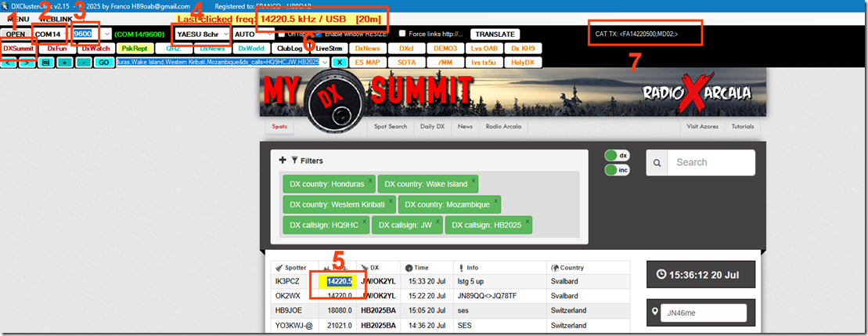The height and width of the screenshot is (336, 868).
Task: Remove DX country: Western Kiribati filter tag
Action: [391, 201]
